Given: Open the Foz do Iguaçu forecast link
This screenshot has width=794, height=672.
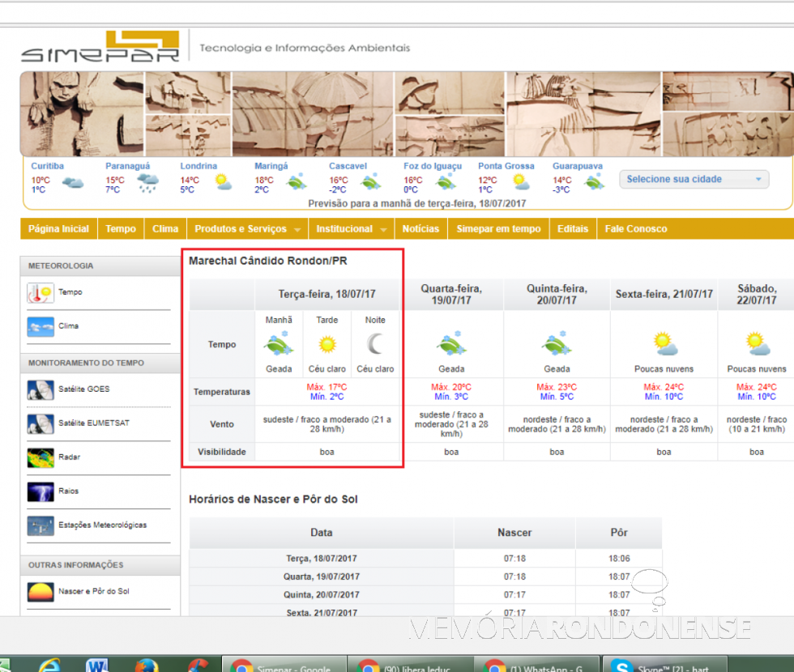Looking at the screenshot, I should [433, 166].
